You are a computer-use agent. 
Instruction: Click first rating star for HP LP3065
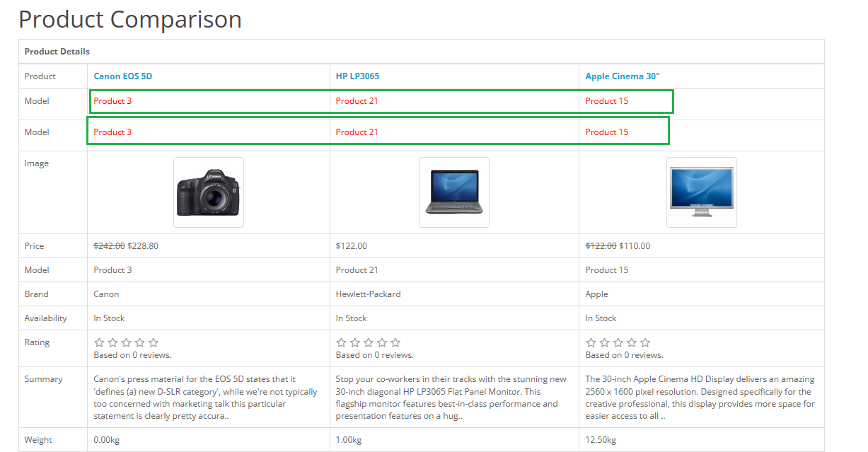(341, 342)
